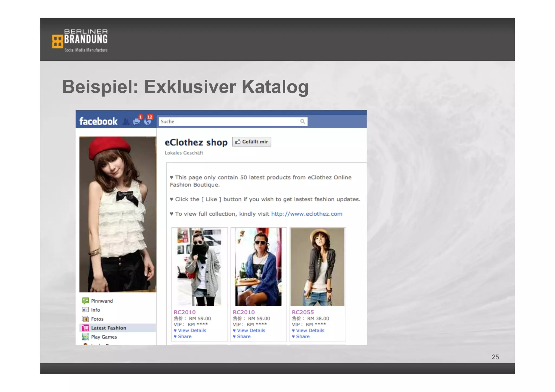555x392 pixels.
Task: Open the blue cardigan product image
Action: (258, 267)
